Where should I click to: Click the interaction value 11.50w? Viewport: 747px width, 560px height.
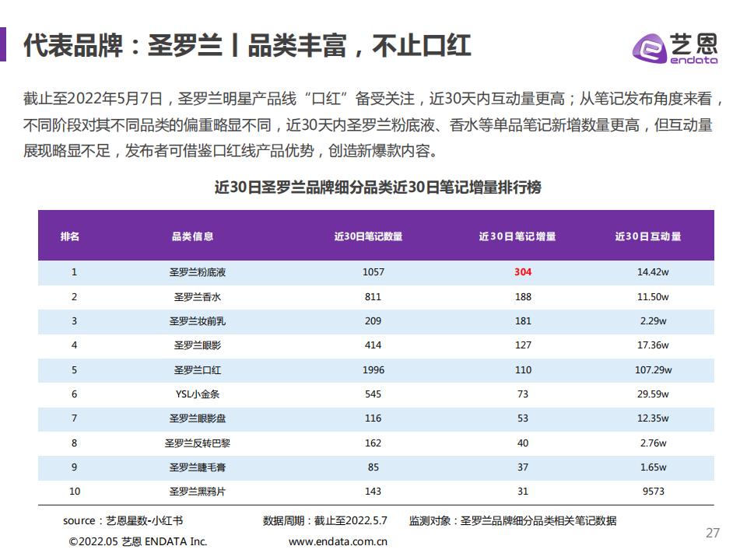coord(653,296)
